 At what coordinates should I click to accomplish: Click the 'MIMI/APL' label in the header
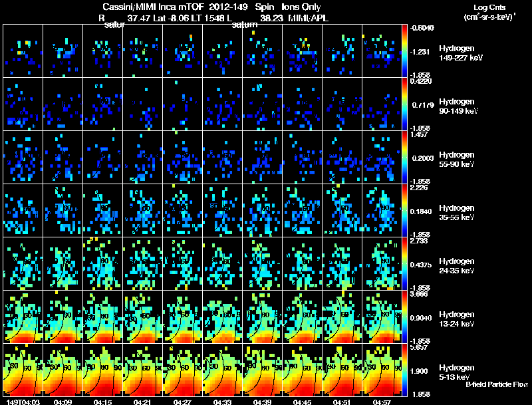tap(308, 18)
